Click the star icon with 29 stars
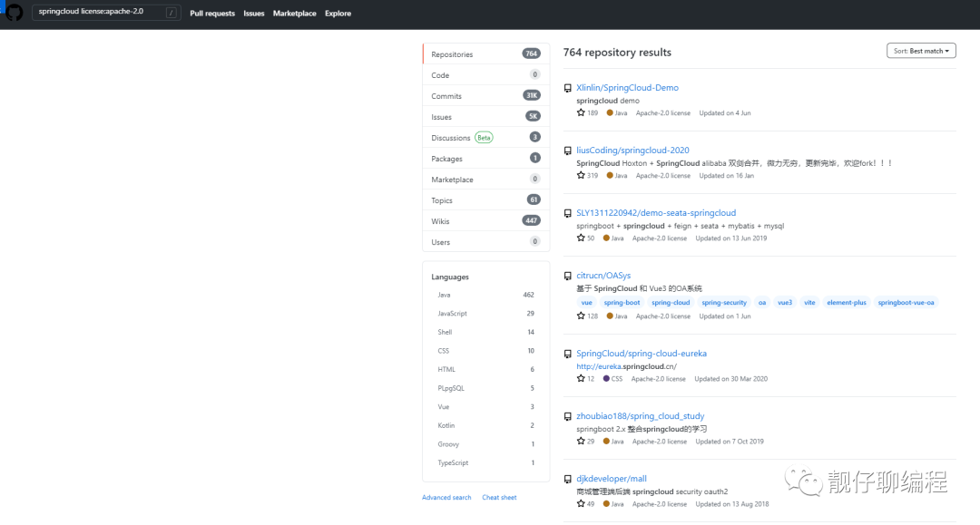Viewport: 980px width, 525px height. pos(581,440)
